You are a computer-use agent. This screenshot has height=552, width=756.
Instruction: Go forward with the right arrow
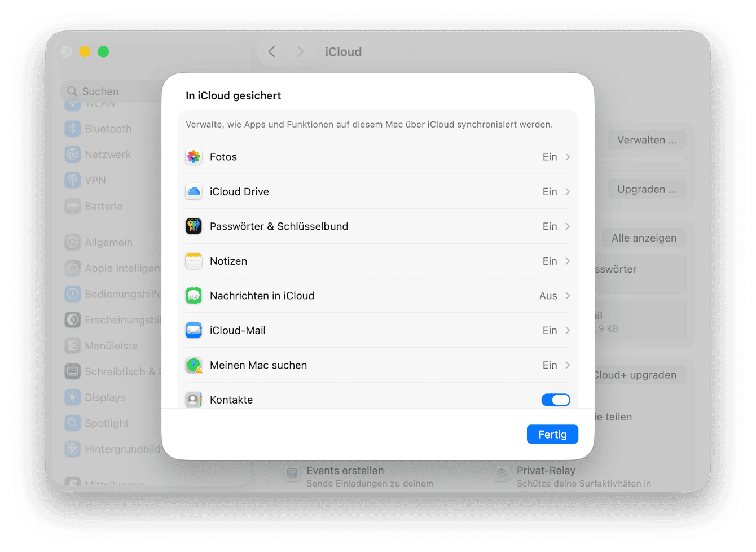[300, 52]
